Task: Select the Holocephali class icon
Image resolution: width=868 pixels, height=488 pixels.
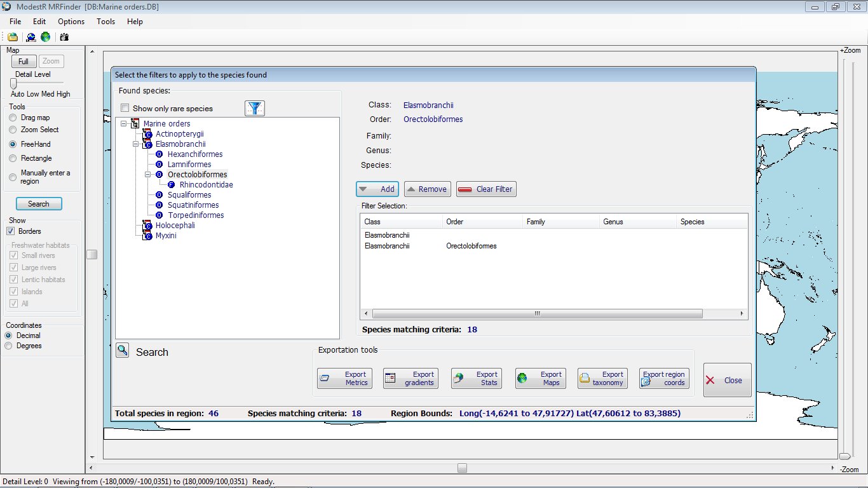Action: click(147, 225)
